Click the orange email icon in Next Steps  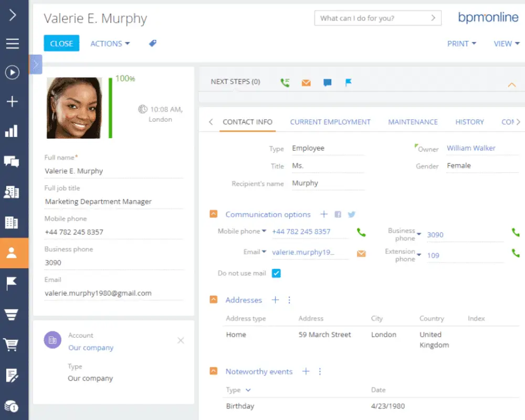click(x=306, y=82)
